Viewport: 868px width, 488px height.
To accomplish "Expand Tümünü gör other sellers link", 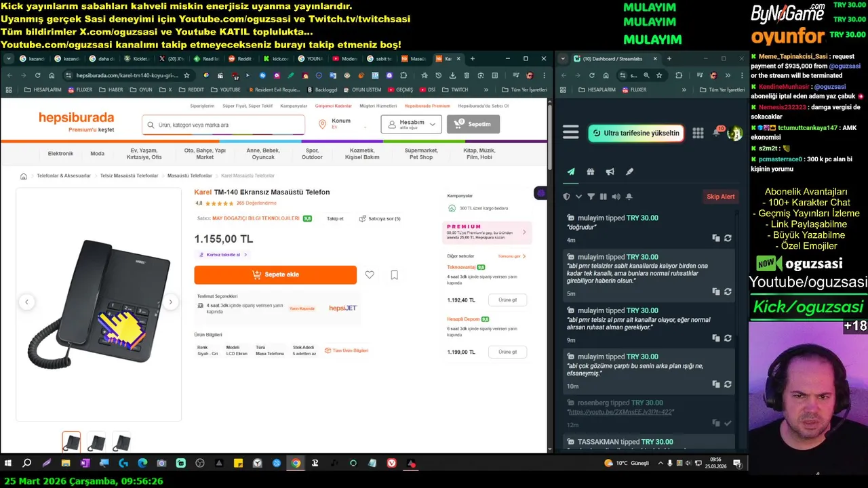I will point(512,256).
